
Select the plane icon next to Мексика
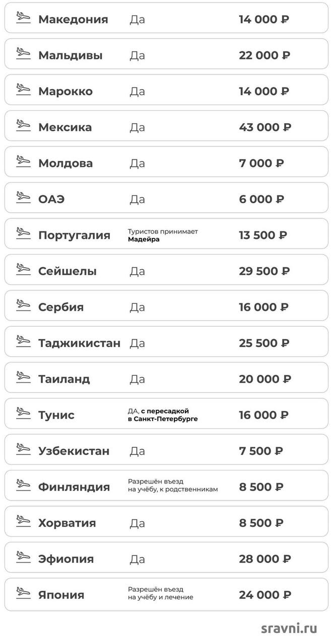coord(23,125)
